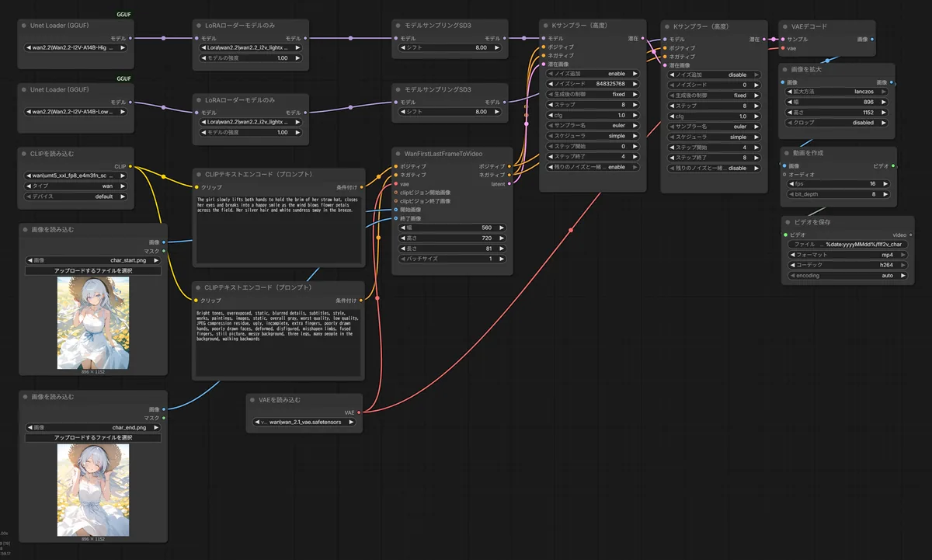Click the 高さ 1152 value in 画像を拡大
The height and width of the screenshot is (560, 932).
pyautogui.click(x=836, y=112)
